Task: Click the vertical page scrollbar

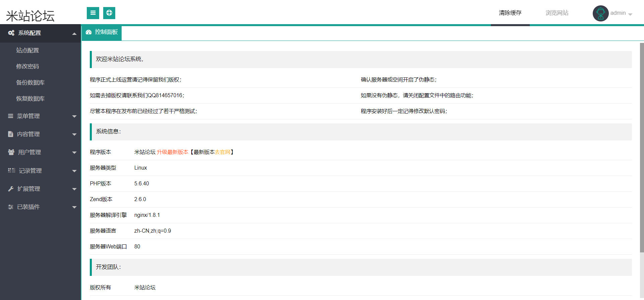Action: click(642, 147)
